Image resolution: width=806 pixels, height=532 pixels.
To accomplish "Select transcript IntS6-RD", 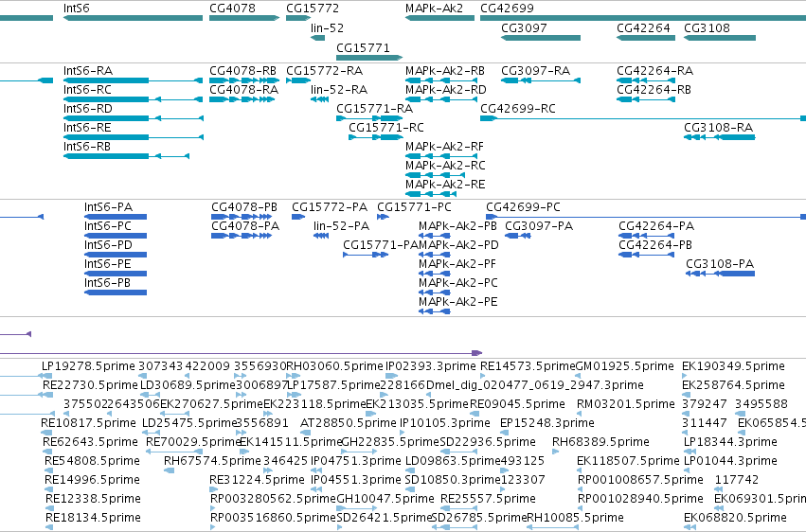I will (87, 109).
